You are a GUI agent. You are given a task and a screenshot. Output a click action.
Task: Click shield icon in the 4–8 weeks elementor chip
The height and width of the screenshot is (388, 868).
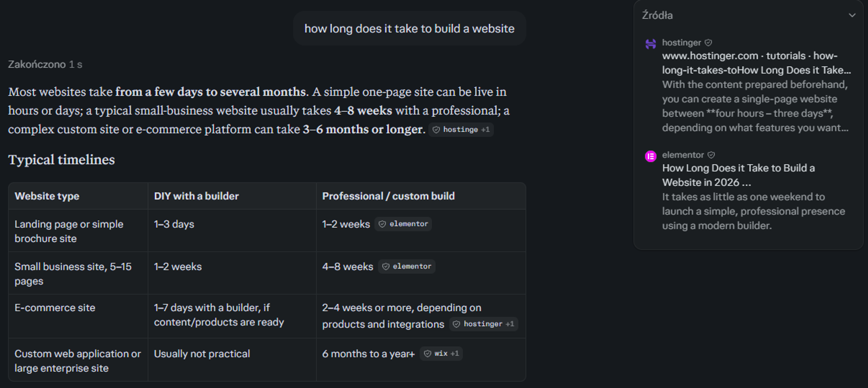pos(385,267)
